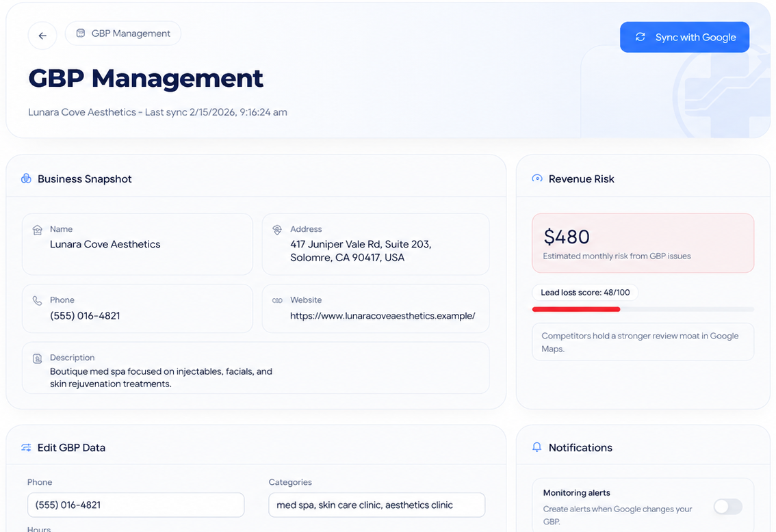This screenshot has width=776, height=532.
Task: Click the "Create alerts when Google changes" description
Action: coord(618,515)
